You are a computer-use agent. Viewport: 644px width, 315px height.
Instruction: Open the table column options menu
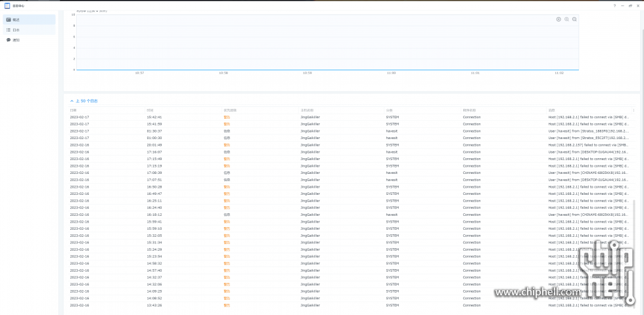click(x=633, y=110)
